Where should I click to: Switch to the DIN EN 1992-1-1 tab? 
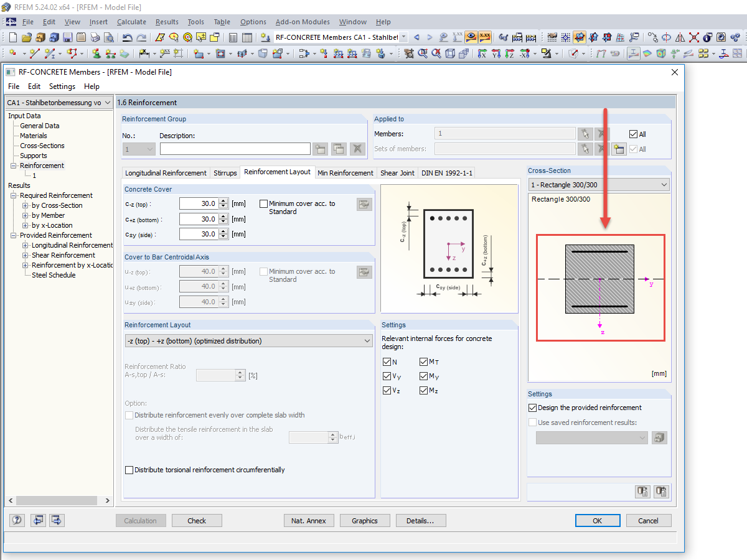tap(446, 173)
